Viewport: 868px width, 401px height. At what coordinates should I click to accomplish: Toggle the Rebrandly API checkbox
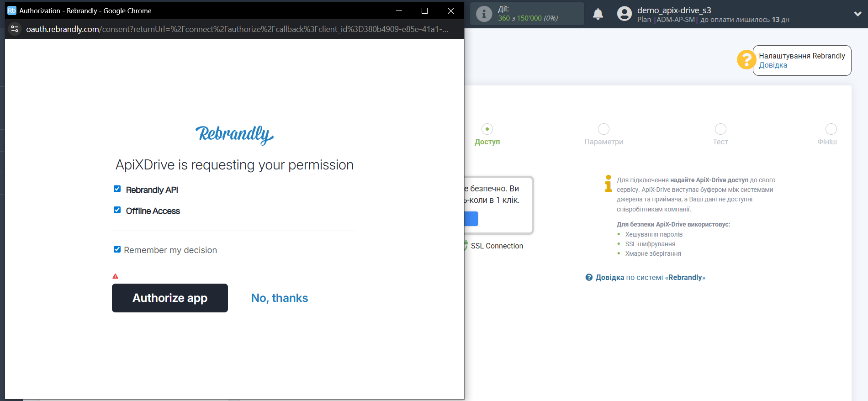117,189
